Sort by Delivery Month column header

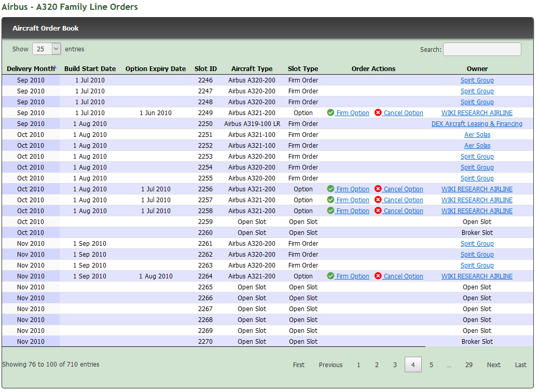click(x=30, y=68)
